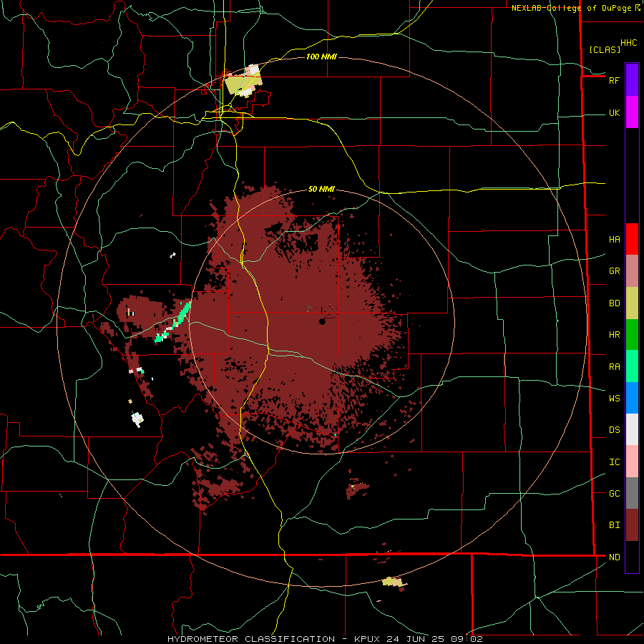
Task: Click the BD legend label
Action: tap(614, 303)
